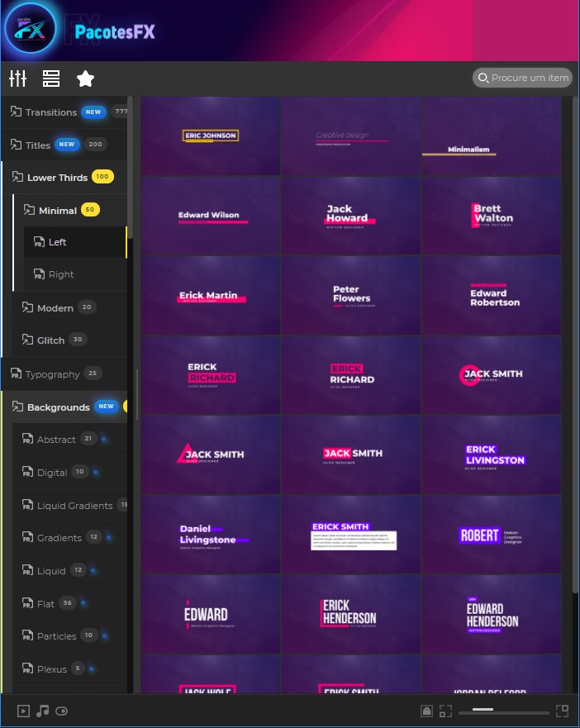580x728 pixels.
Task: Toggle the music note sound option
Action: pyautogui.click(x=43, y=711)
